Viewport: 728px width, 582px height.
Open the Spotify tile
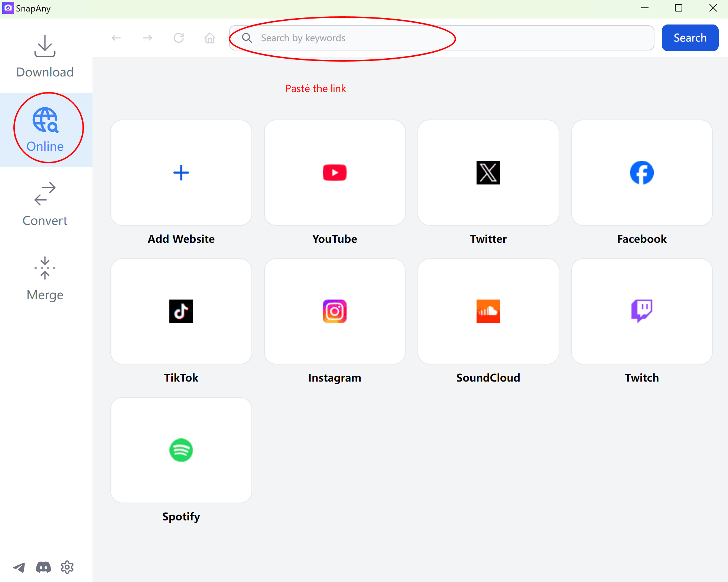[x=181, y=450]
